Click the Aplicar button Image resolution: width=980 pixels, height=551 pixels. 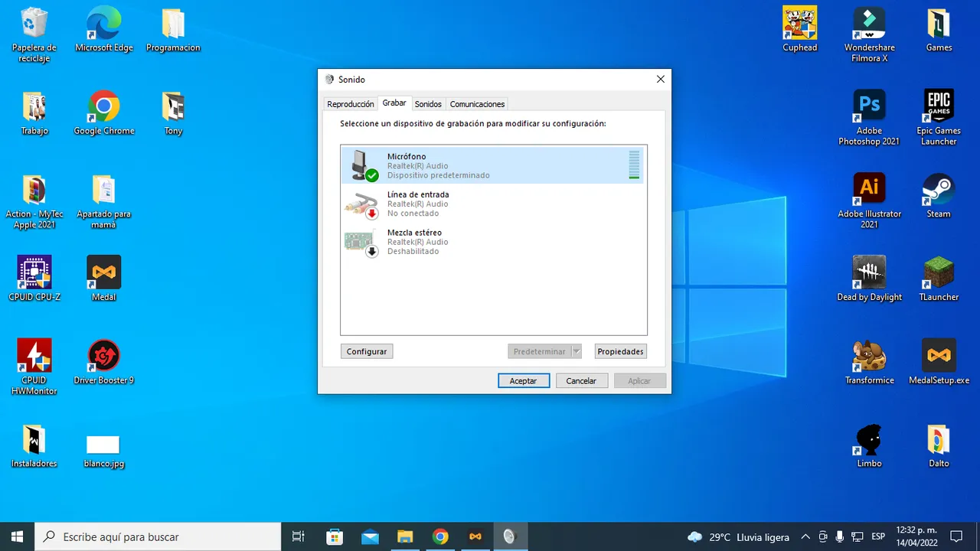tap(639, 380)
